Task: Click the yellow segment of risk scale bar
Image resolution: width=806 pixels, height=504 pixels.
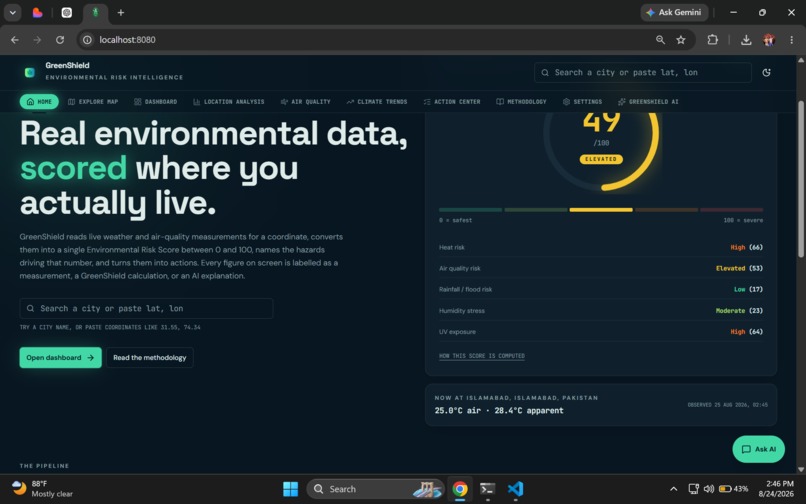Action: point(601,210)
